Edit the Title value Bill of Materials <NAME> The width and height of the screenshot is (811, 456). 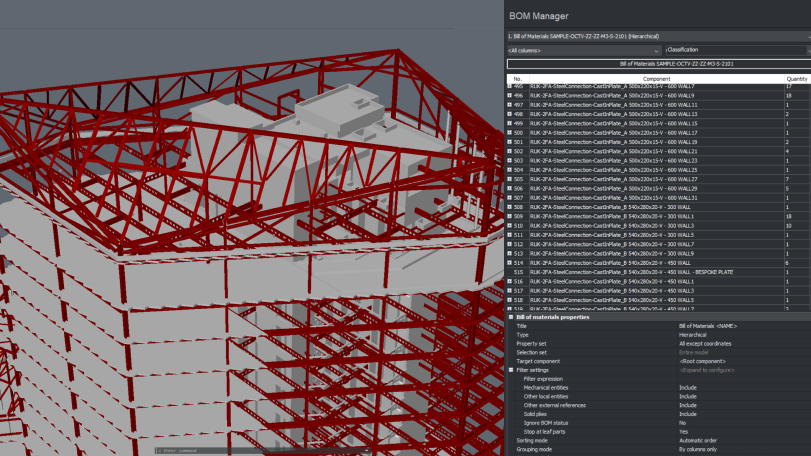(x=708, y=326)
